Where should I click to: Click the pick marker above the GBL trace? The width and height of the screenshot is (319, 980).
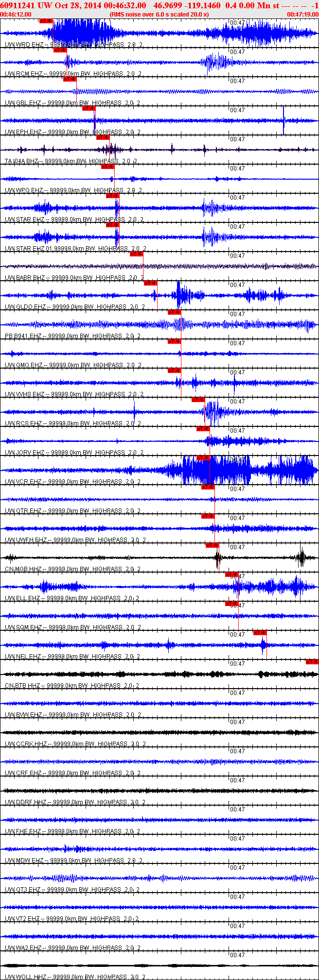(70, 79)
